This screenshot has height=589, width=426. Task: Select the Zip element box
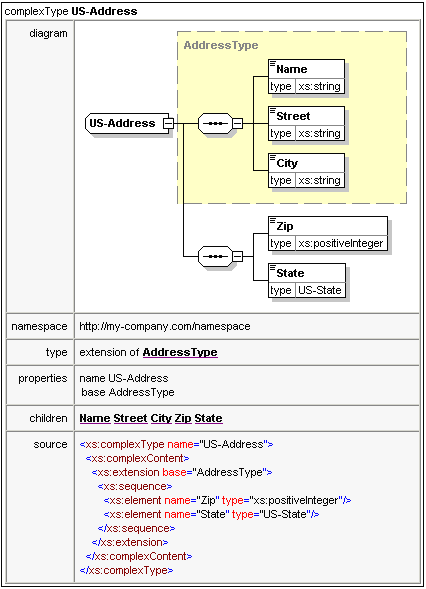[x=328, y=234]
